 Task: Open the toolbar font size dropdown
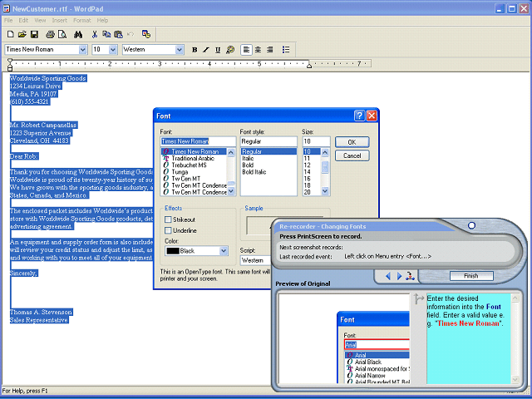click(x=113, y=50)
